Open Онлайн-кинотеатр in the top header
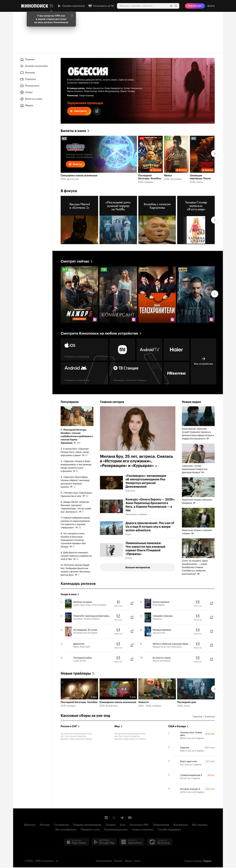 coord(71,6)
